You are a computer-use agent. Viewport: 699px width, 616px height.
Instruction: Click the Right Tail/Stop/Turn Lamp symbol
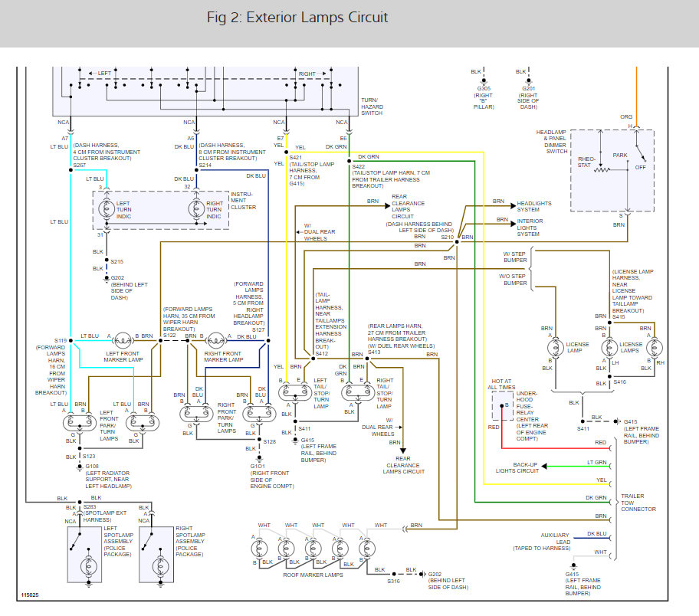[x=358, y=392]
